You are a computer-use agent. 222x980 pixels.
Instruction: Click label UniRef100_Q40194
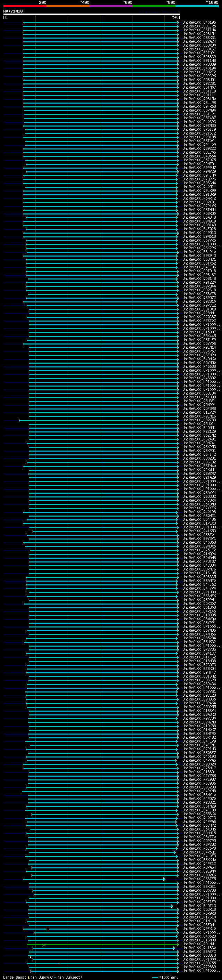(x=199, y=68)
